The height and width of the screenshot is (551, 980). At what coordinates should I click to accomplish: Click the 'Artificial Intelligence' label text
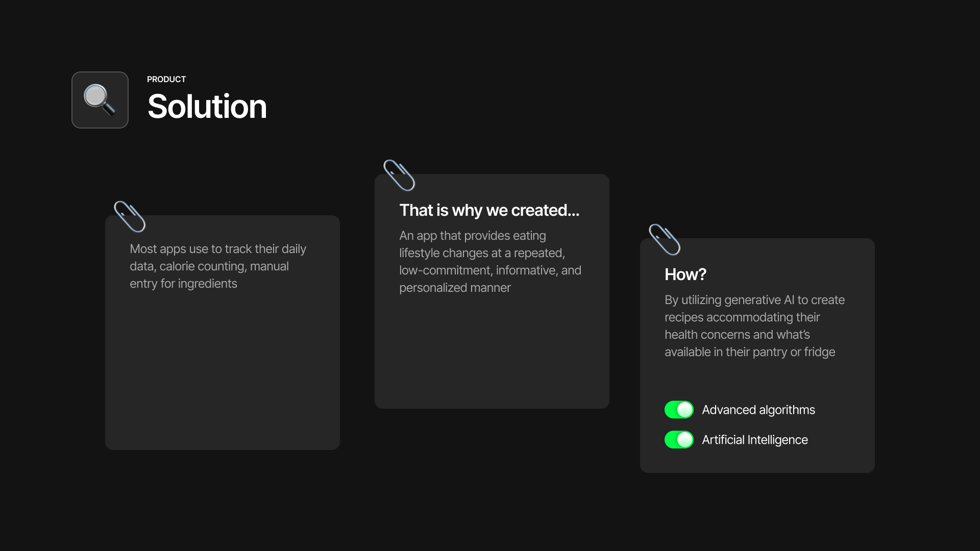pyautogui.click(x=754, y=440)
